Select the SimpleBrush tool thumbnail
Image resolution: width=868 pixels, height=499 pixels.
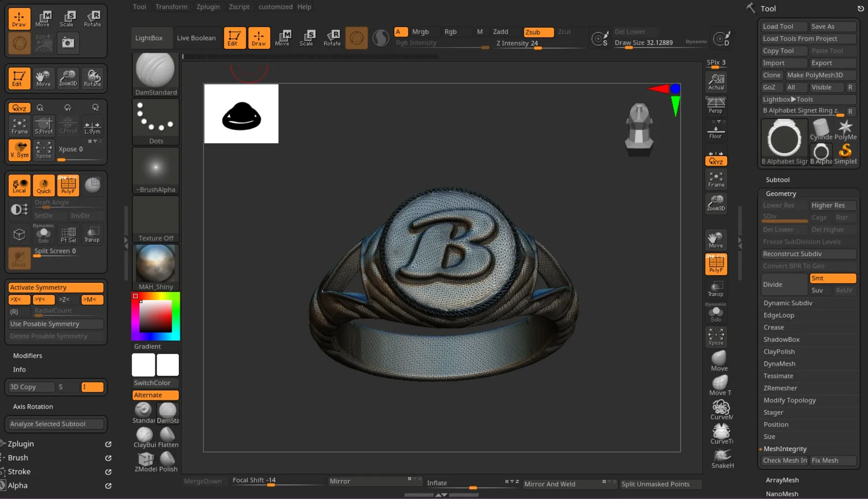[845, 154]
